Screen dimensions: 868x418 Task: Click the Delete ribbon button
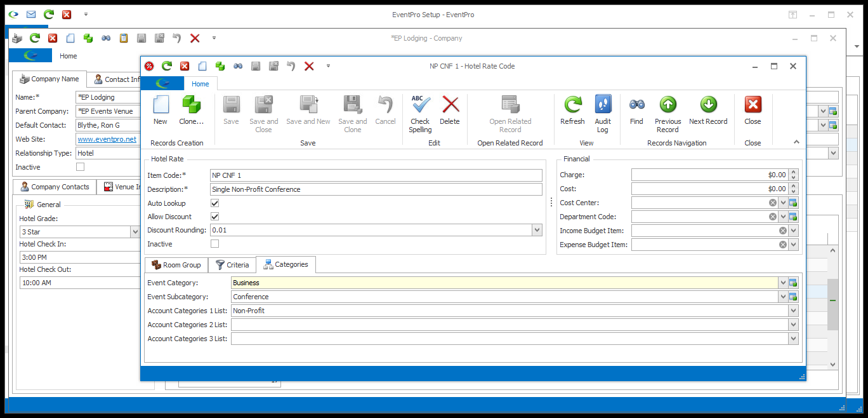450,111
